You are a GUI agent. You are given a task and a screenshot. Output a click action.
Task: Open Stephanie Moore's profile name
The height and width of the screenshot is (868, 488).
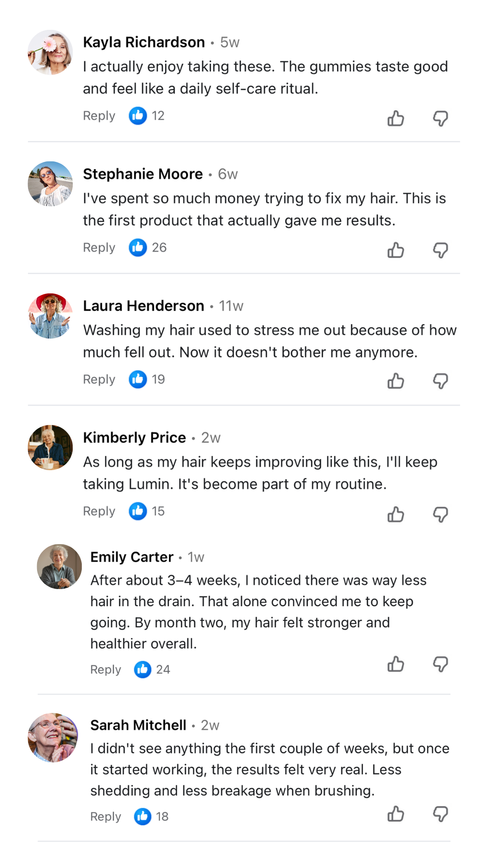click(x=143, y=174)
